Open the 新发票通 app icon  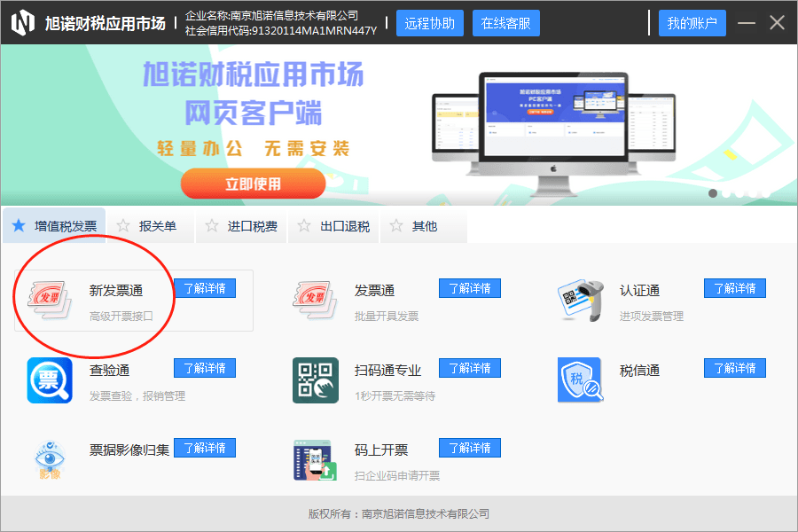click(49, 299)
